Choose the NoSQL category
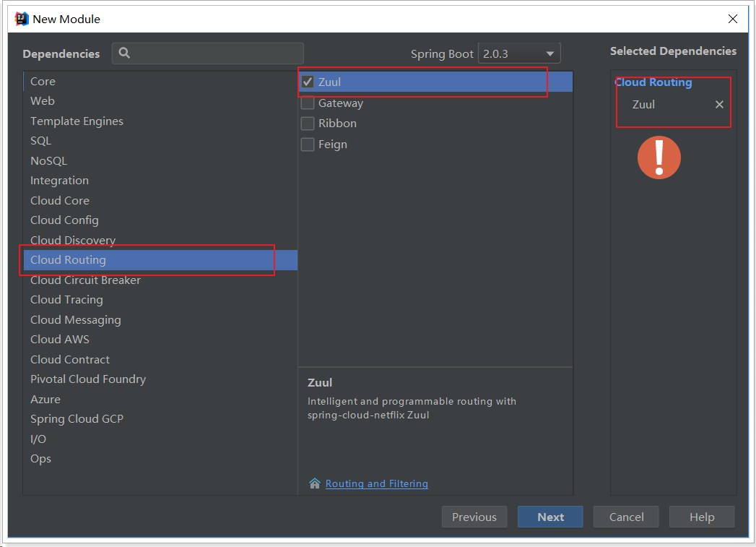This screenshot has width=756, height=547. (x=160, y=160)
